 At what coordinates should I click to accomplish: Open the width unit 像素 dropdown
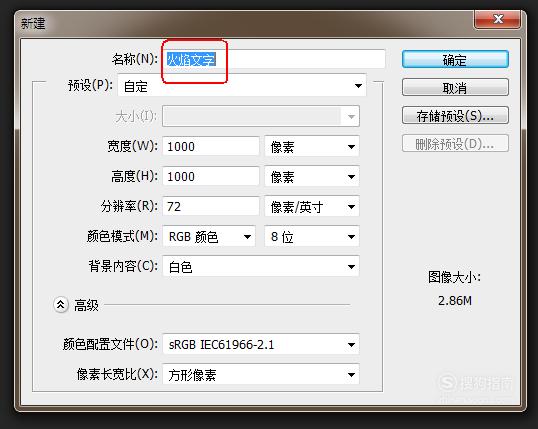click(312, 147)
